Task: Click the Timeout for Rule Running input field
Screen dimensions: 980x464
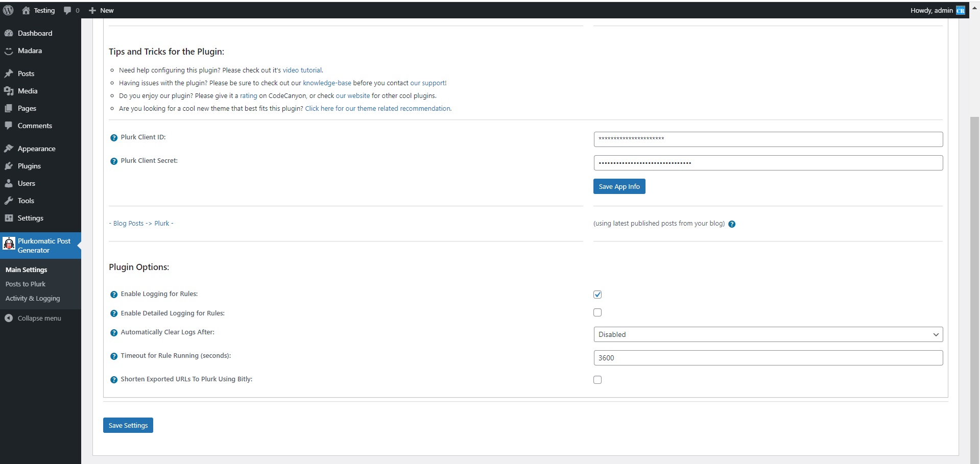Action: [x=768, y=358]
